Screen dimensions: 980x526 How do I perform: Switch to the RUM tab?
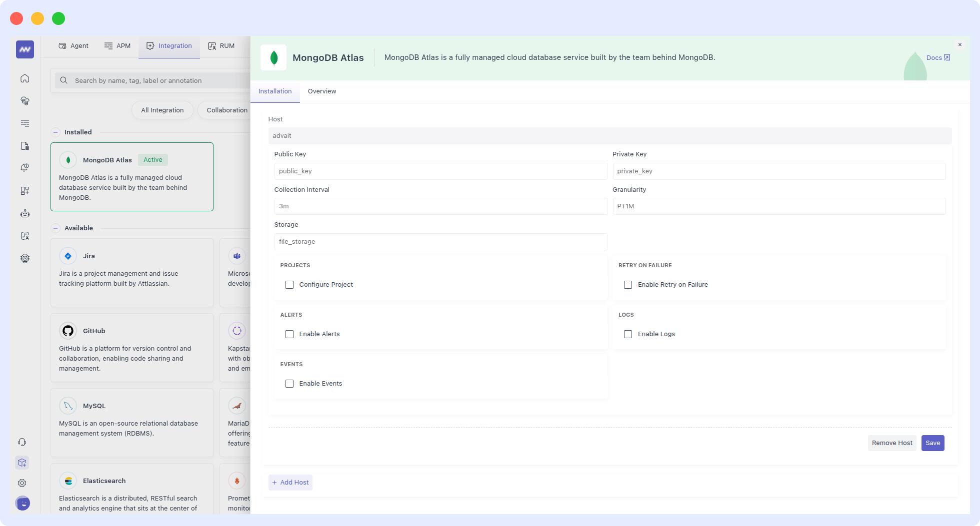pos(221,46)
